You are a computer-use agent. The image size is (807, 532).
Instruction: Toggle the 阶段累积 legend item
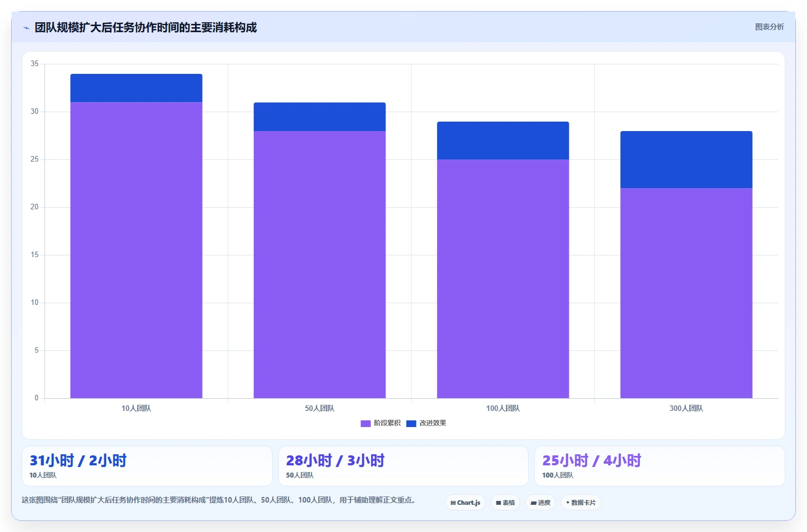380,423
